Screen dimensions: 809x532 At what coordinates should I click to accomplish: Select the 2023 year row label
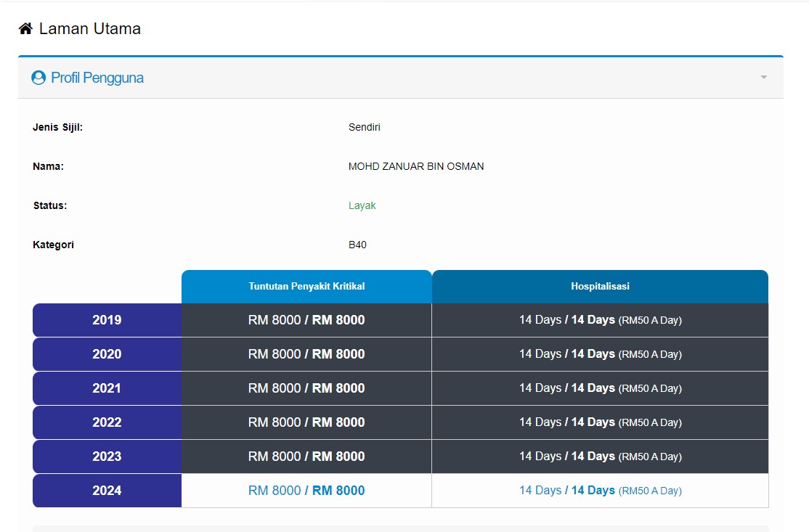pos(107,457)
